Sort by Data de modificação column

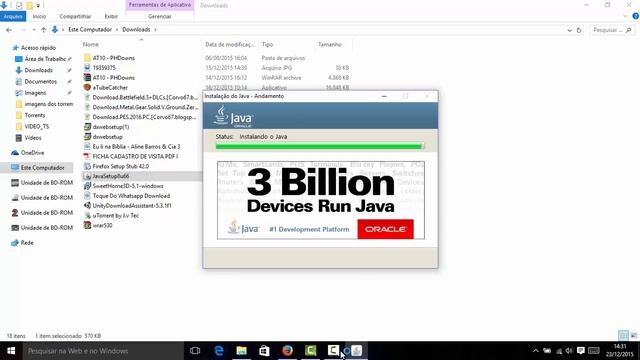click(x=230, y=44)
